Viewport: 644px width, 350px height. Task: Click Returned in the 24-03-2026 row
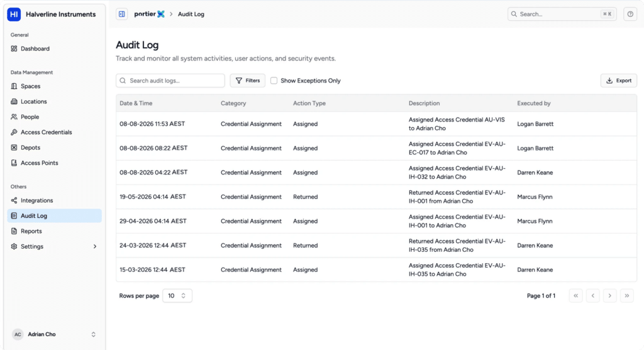pyautogui.click(x=305, y=245)
